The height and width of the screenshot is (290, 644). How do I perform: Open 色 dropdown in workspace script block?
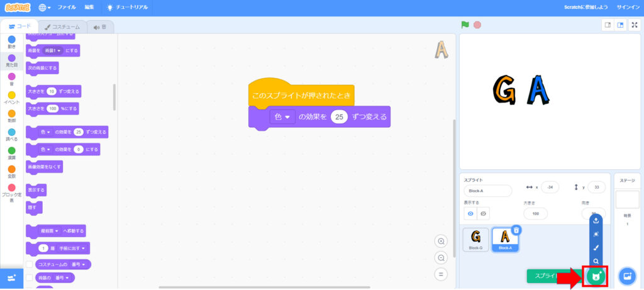pos(282,117)
